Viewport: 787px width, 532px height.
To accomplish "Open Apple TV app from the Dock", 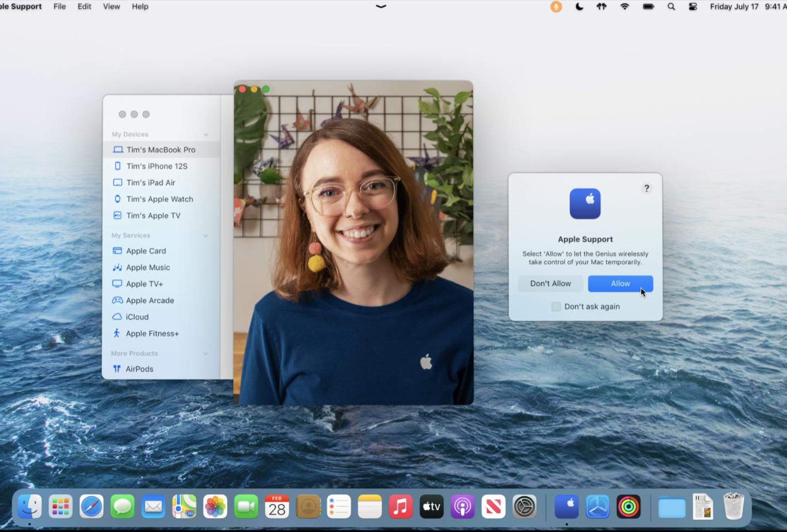I will pos(432,506).
